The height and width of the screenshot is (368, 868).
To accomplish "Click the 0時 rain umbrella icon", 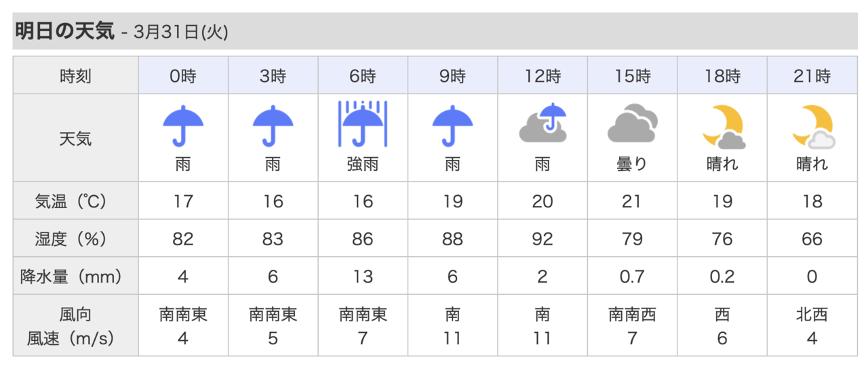I will pyautogui.click(x=183, y=125).
